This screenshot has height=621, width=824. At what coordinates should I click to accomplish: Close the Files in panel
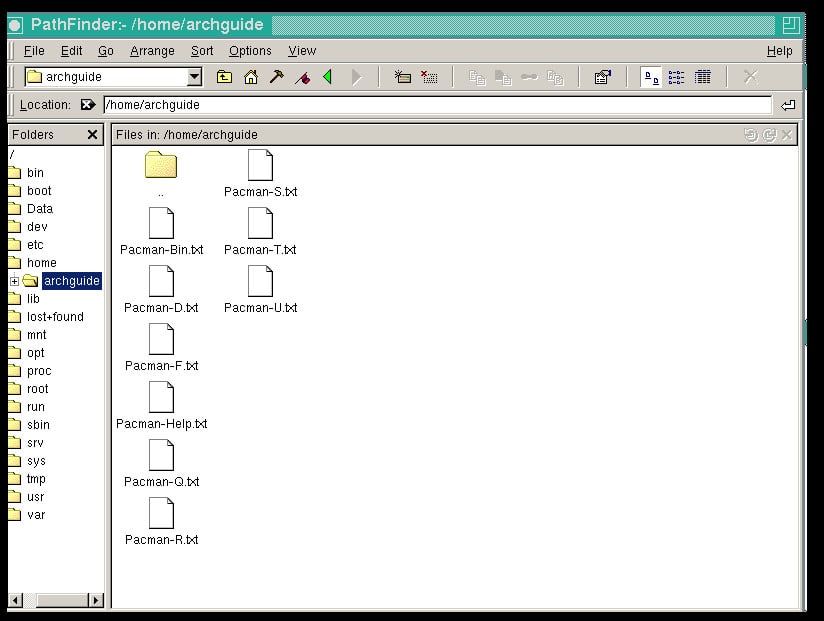tap(787, 135)
